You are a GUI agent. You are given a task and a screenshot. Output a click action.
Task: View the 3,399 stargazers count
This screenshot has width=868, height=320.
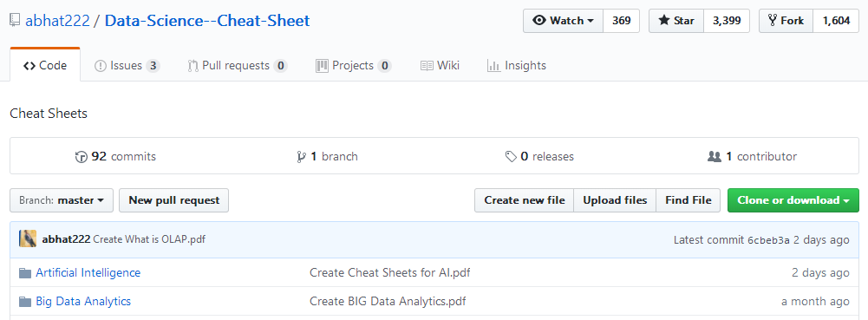pyautogui.click(x=727, y=21)
